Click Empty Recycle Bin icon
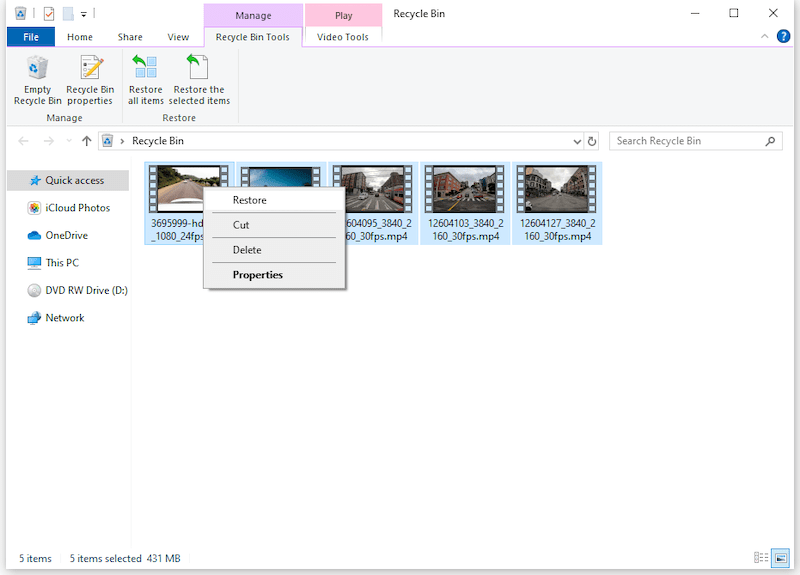The width and height of the screenshot is (800, 575). [37, 67]
